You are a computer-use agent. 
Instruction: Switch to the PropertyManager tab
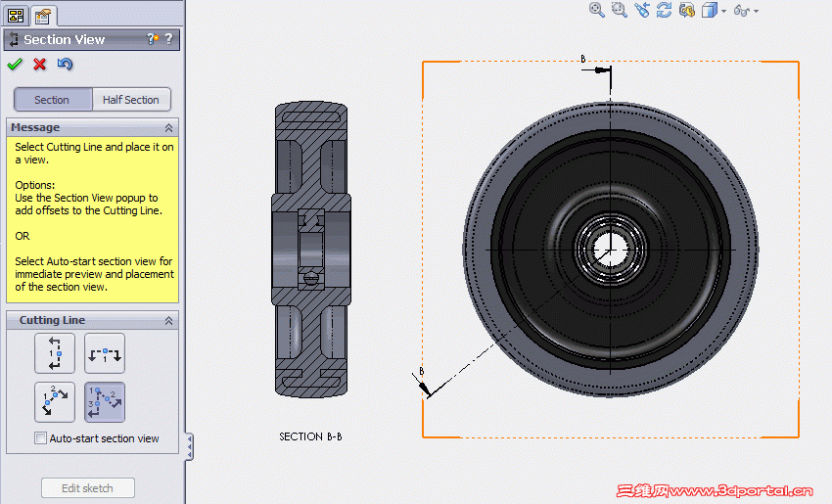(42, 16)
